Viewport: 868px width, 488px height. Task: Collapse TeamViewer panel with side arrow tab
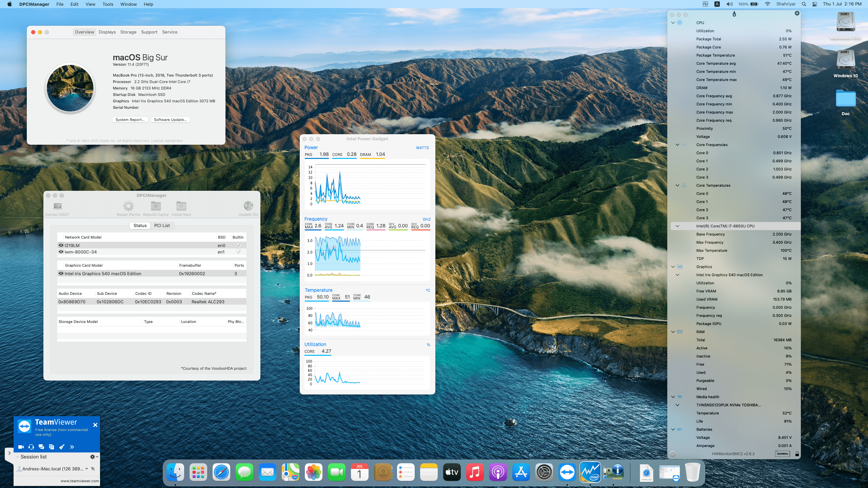coord(9,453)
